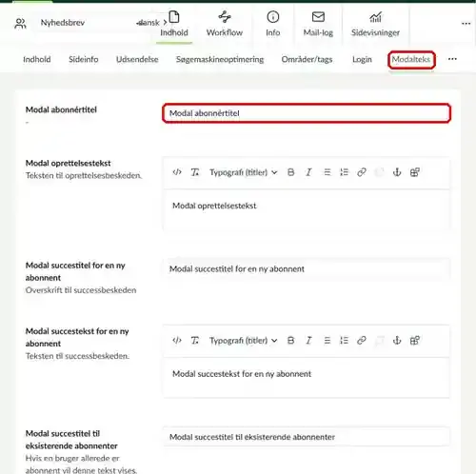Focus the Modal abonnértitel input field

tap(307, 113)
